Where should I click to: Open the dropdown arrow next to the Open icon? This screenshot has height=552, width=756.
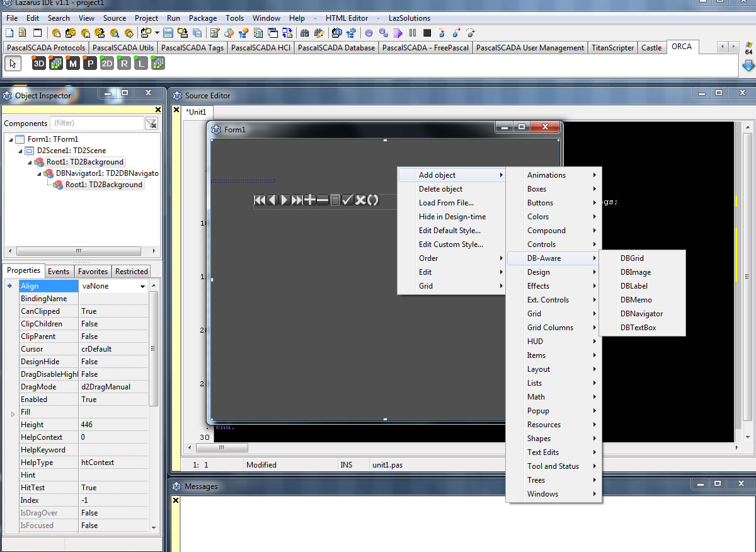[157, 33]
